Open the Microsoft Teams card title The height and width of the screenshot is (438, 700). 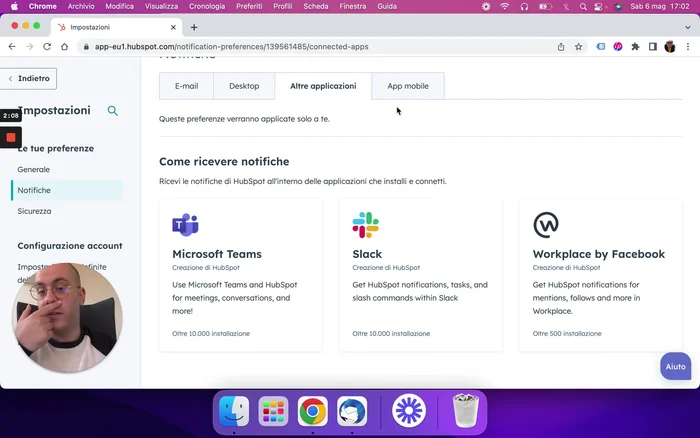coord(217,254)
